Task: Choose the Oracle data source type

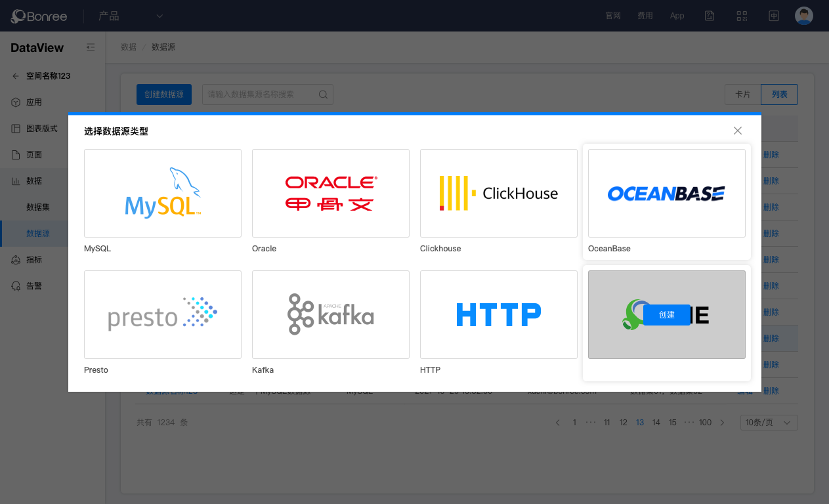Action: pos(330,193)
